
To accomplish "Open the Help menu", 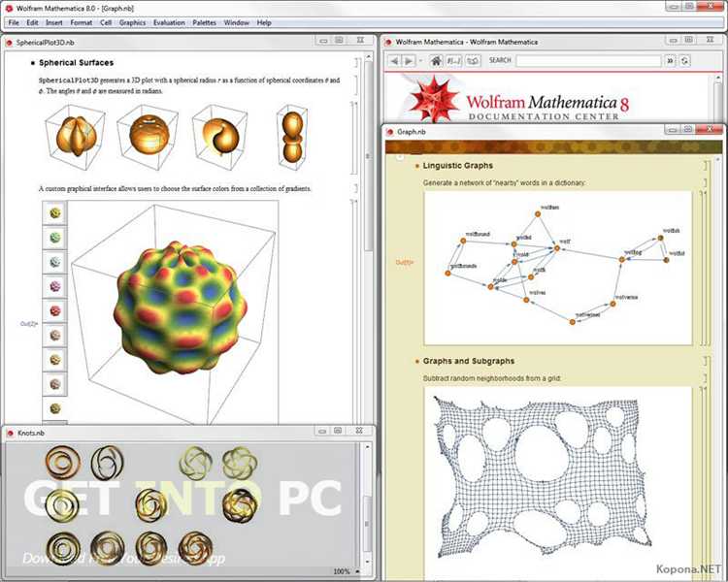I will point(264,22).
